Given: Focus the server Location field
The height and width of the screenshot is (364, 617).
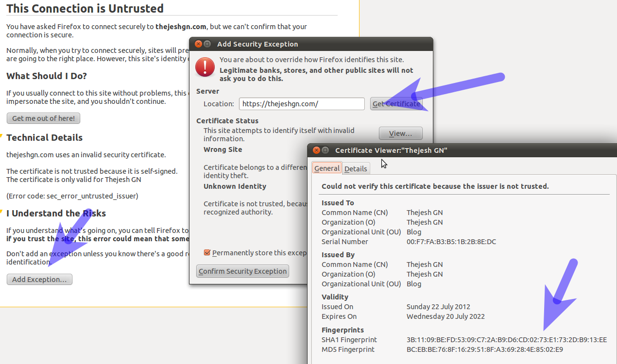Looking at the screenshot, I should coord(302,104).
